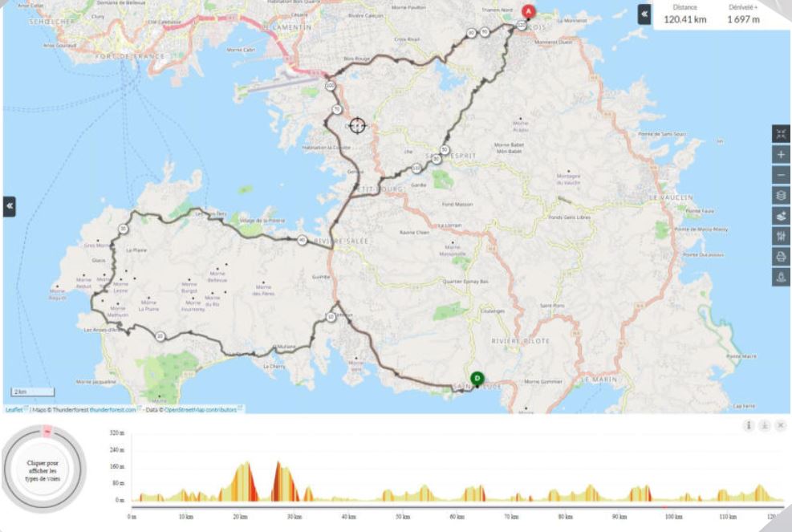Click the 40 km route marker
Viewport: 792px width, 532px height.
(x=302, y=241)
